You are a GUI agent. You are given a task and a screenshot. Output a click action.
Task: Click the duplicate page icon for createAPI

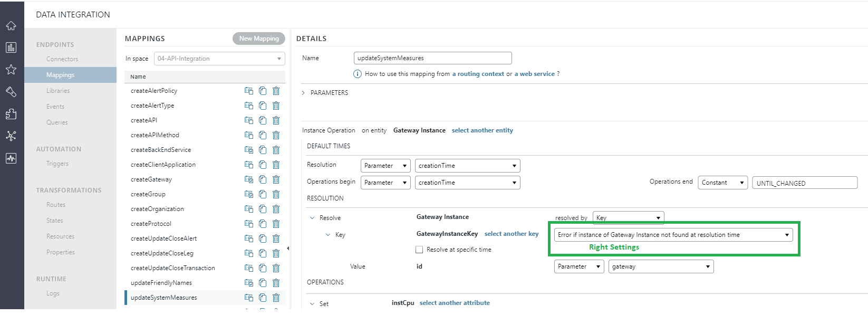click(x=262, y=120)
